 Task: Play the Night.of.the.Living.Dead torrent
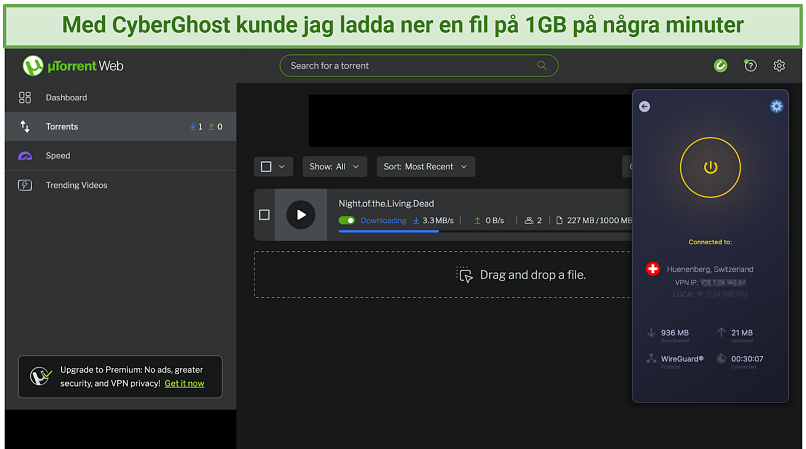pos(300,214)
